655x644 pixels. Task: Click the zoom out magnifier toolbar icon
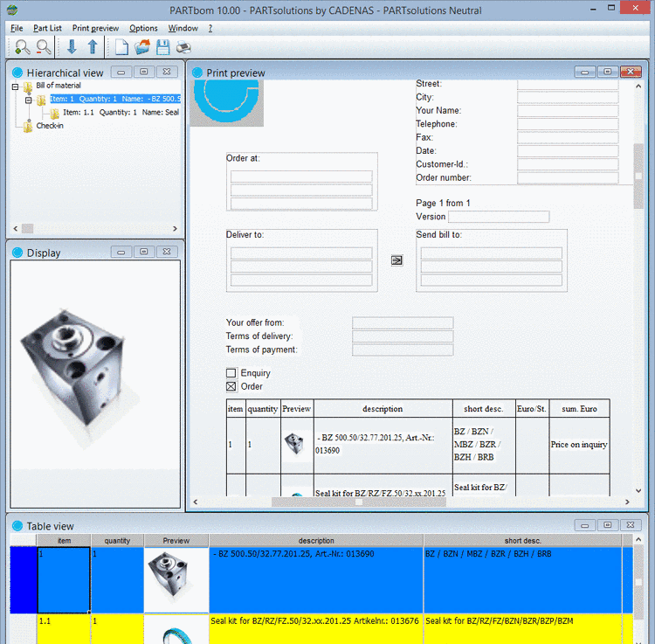coord(44,47)
